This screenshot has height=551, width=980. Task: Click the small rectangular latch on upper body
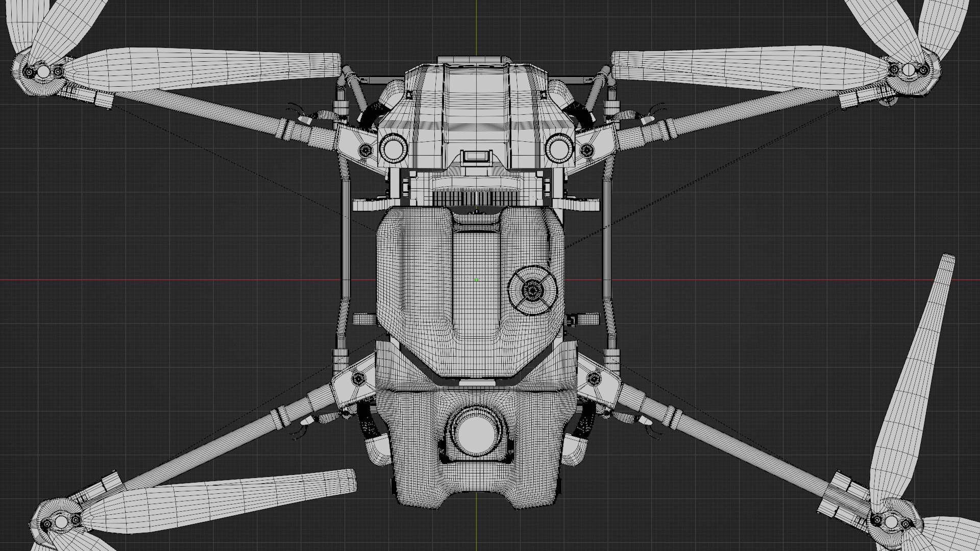pos(476,156)
